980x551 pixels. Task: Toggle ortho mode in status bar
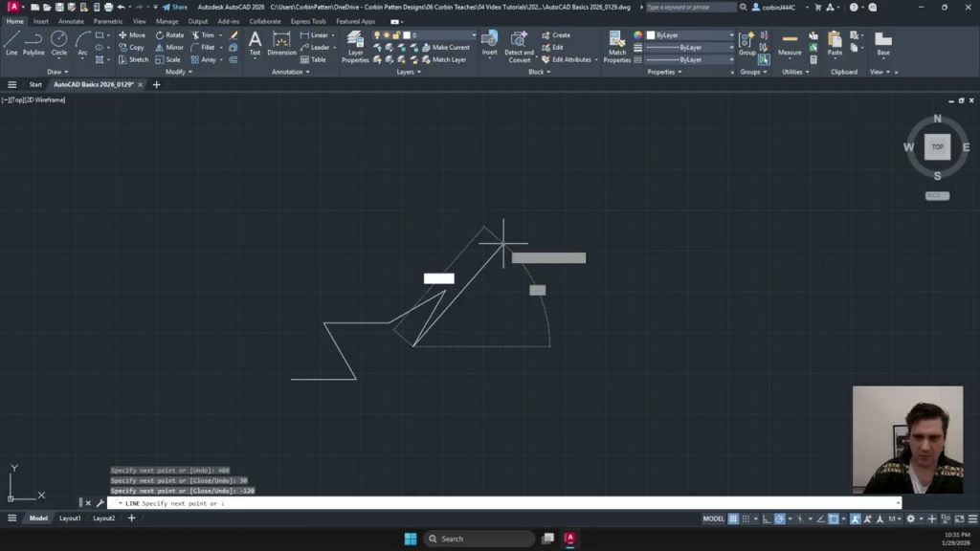click(x=768, y=518)
